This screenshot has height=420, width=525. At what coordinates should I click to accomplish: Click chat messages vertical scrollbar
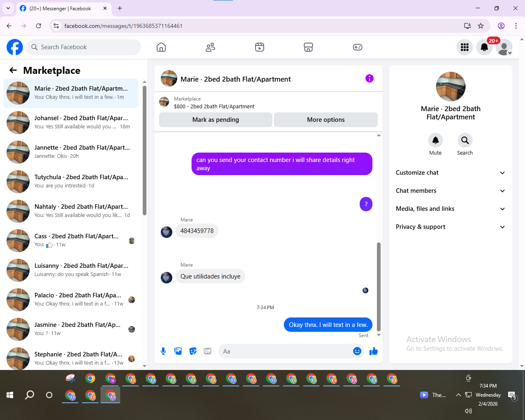pos(379,287)
